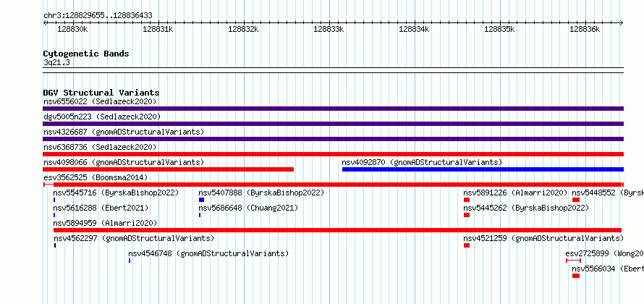644x304 pixels.
Task: Click the small blue mark under nsv5686648
Action: [x=200, y=215]
